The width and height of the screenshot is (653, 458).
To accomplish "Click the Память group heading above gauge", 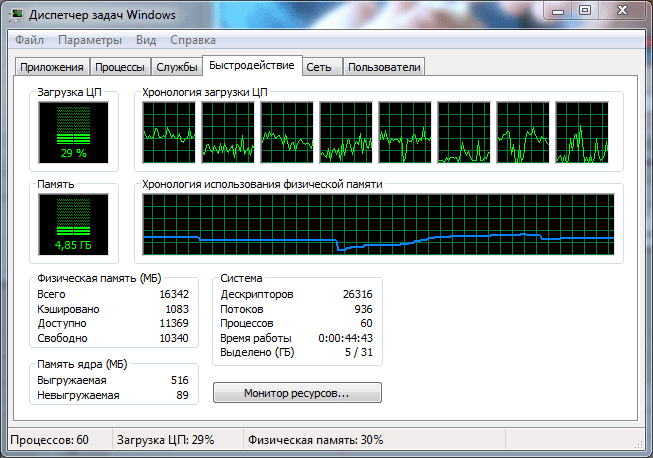I will pyautogui.click(x=56, y=184).
